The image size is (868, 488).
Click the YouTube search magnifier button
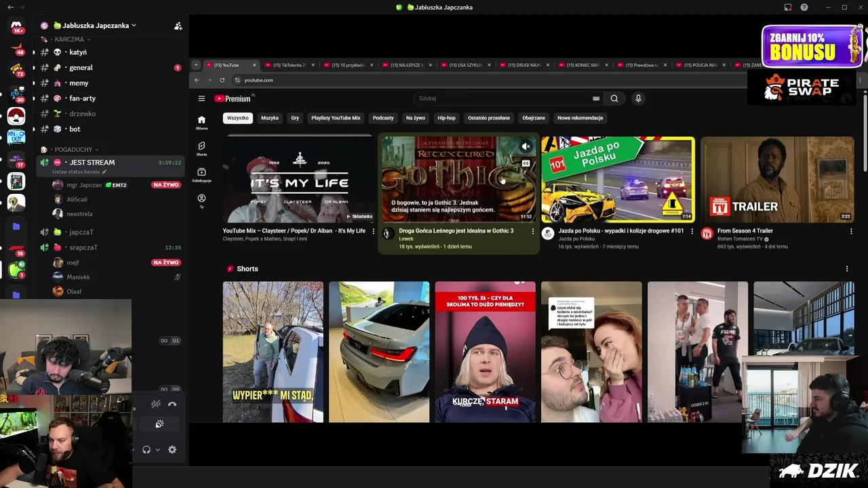point(614,98)
